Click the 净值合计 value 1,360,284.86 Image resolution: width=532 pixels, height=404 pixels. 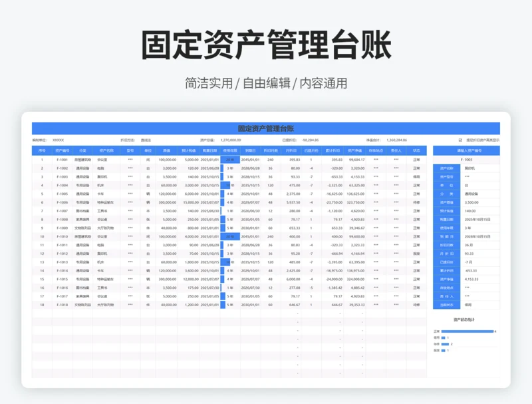(x=396, y=140)
